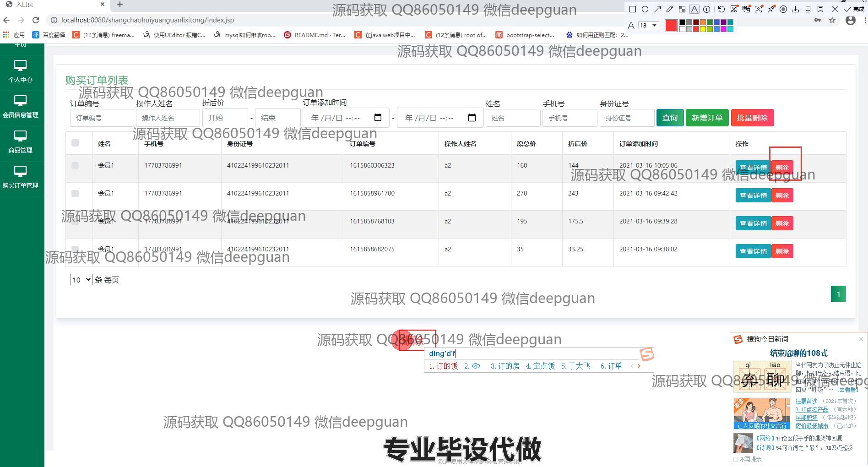Go to 商品管理 in the sidebar
868x467 pixels.
click(x=20, y=142)
